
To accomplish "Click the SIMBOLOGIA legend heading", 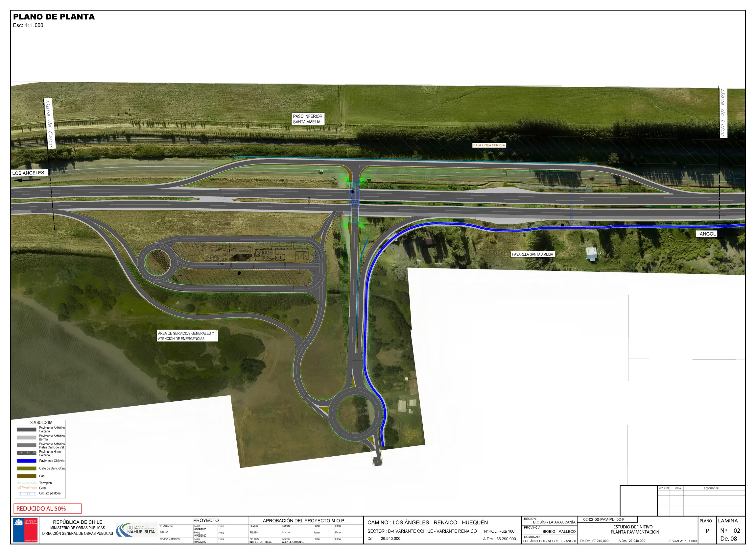I will [41, 423].
